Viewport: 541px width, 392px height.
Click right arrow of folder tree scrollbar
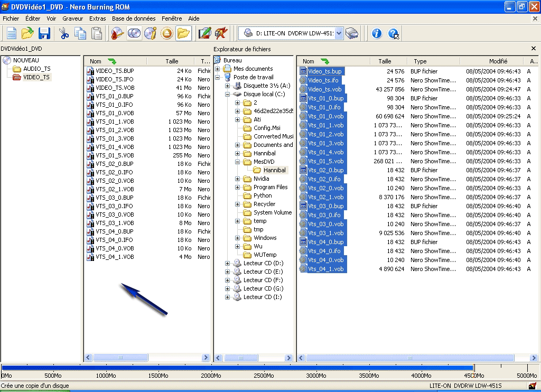289,358
